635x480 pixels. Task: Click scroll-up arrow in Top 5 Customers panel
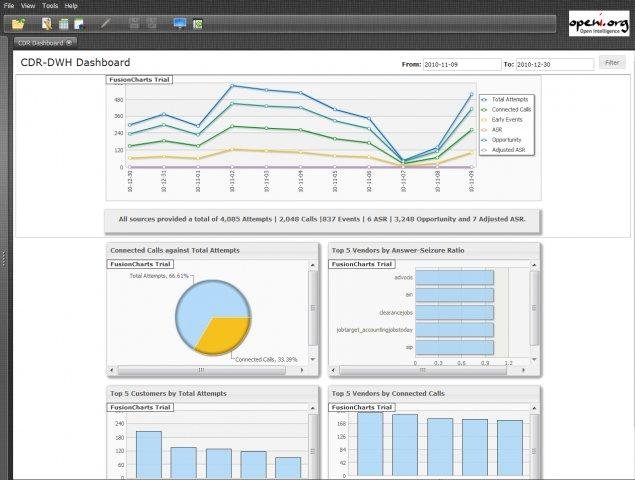tap(313, 408)
